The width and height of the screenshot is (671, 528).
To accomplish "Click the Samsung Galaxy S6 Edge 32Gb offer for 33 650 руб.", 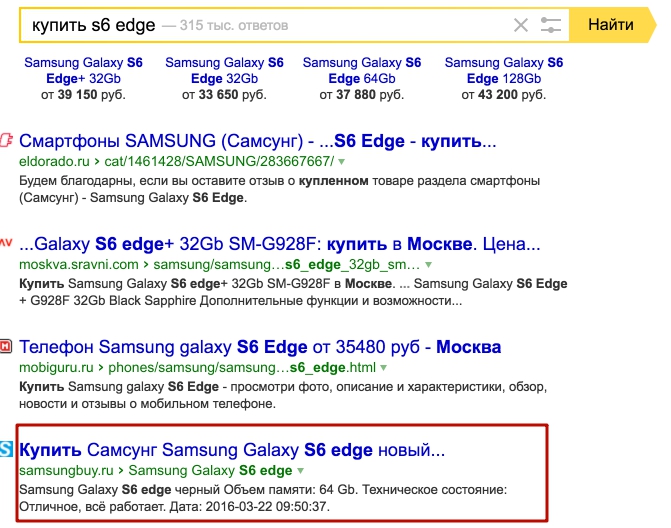I will (x=224, y=70).
